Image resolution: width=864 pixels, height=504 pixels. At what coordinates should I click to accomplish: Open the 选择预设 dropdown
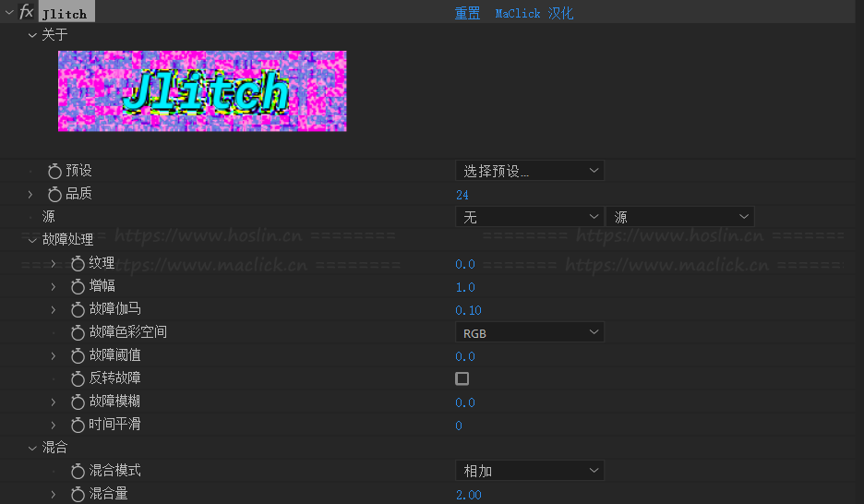pos(529,171)
